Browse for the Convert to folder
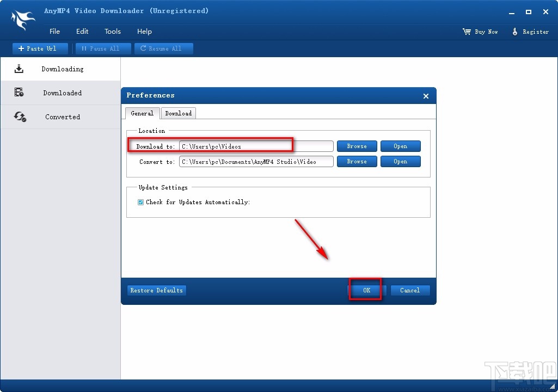The width and height of the screenshot is (558, 392). click(x=357, y=162)
